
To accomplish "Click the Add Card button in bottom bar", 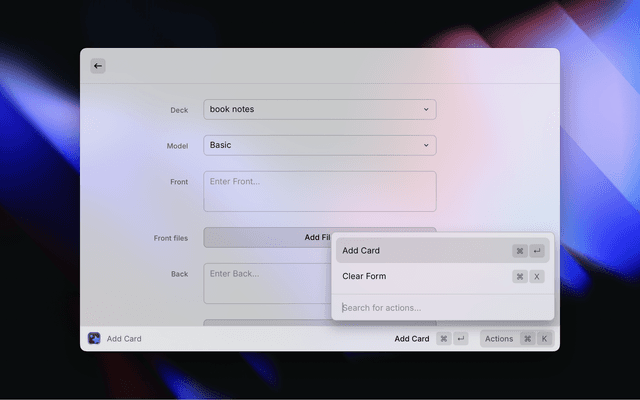I will [x=412, y=339].
